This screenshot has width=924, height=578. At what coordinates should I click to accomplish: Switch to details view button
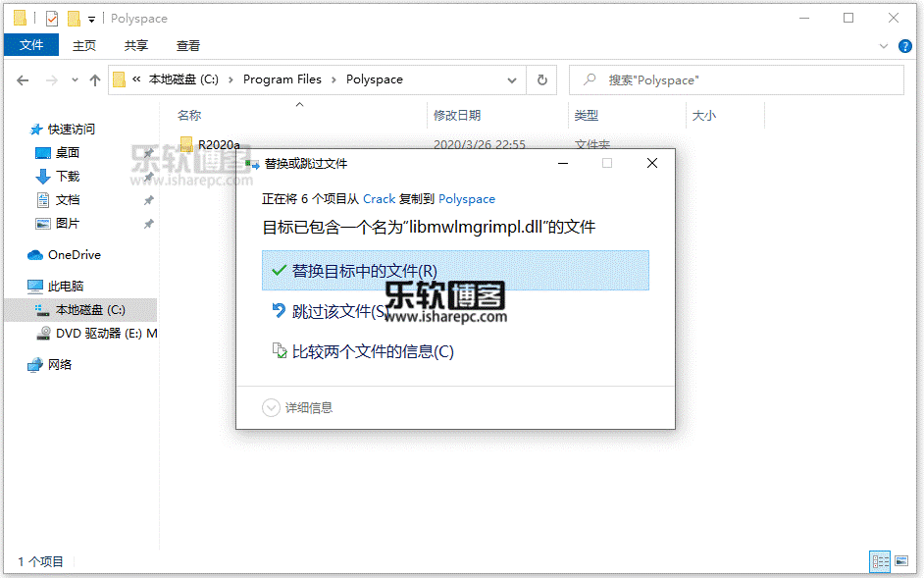coord(880,561)
